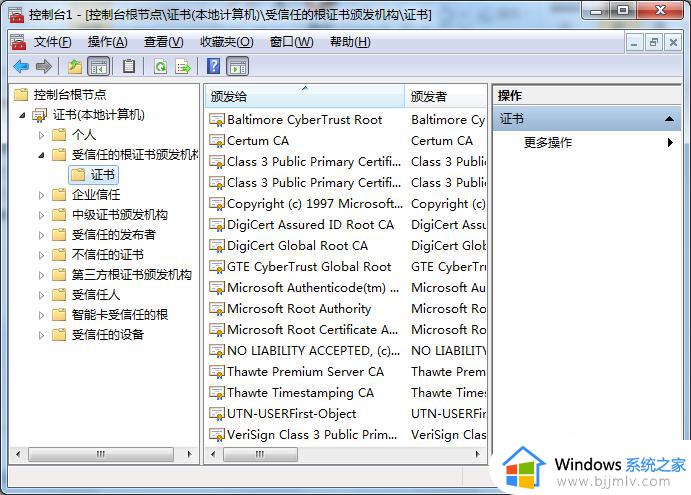The width and height of the screenshot is (691, 495).
Task: Expand the 第三方根证书颁发机构 tree node
Action: click(41, 275)
